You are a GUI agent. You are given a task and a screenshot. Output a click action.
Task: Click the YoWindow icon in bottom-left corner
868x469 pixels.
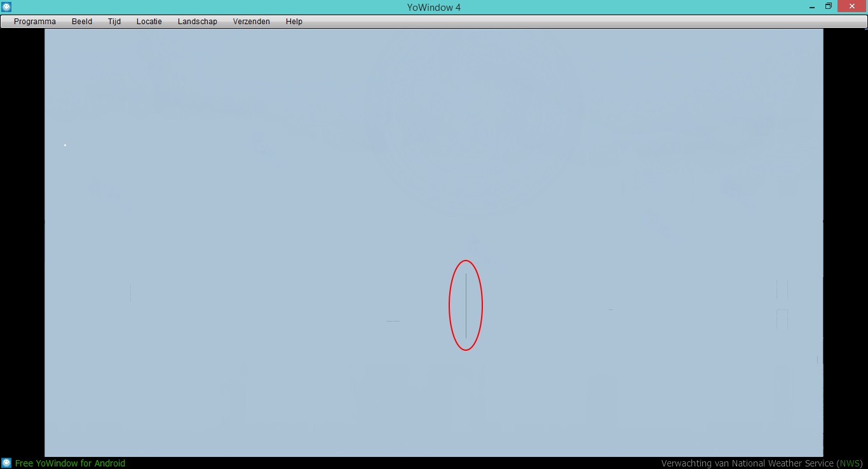6,463
